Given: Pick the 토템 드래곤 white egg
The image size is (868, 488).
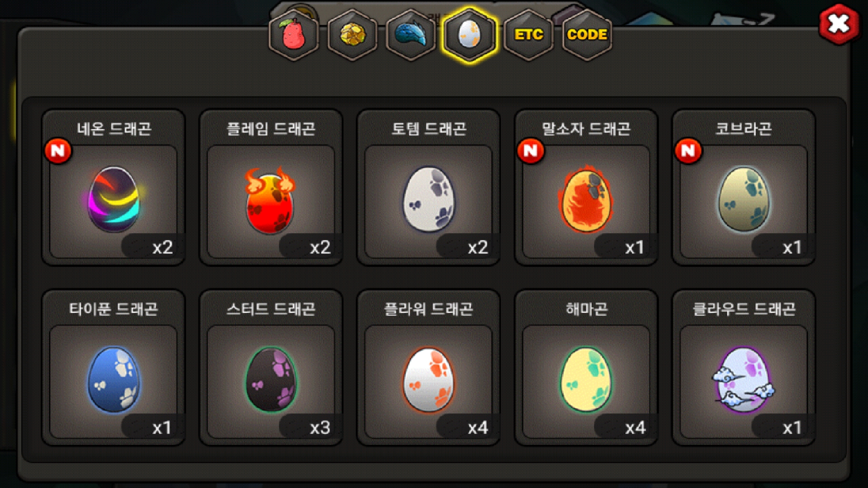Looking at the screenshot, I should point(429,199).
